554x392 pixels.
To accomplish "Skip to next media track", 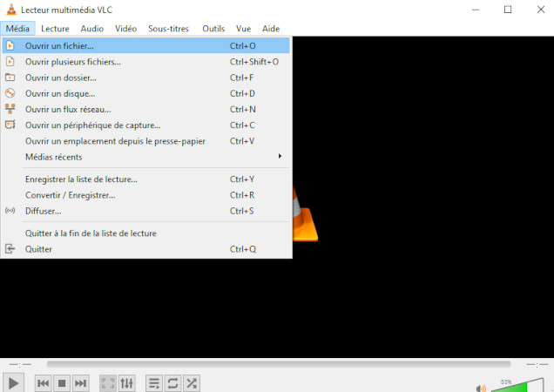I will tap(80, 383).
